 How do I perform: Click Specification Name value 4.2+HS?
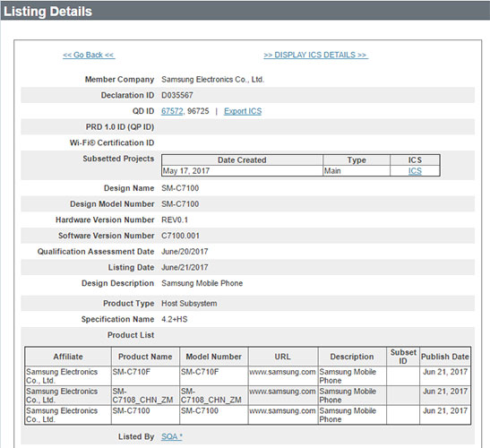[175, 319]
